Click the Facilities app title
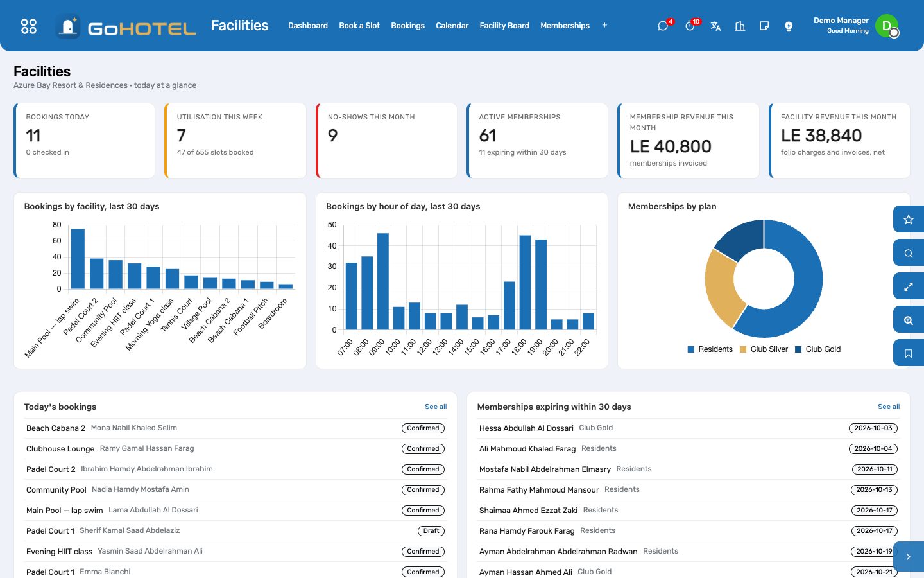The image size is (924, 578). point(239,26)
